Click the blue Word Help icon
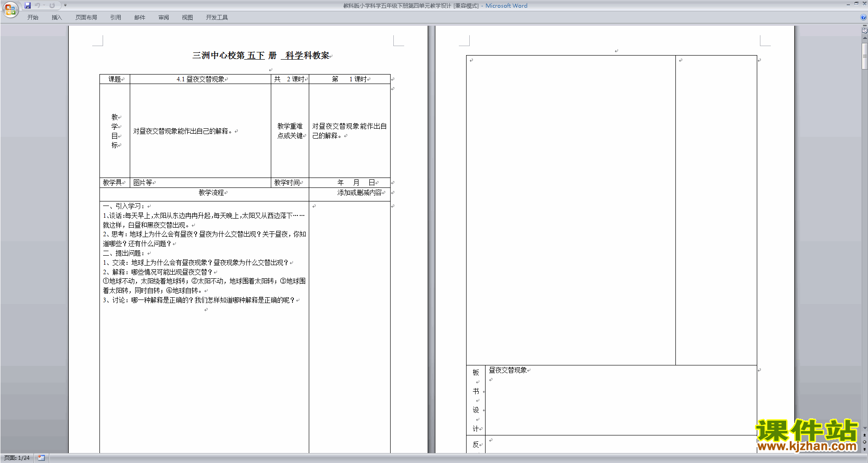The height and width of the screenshot is (463, 868). pos(863,18)
